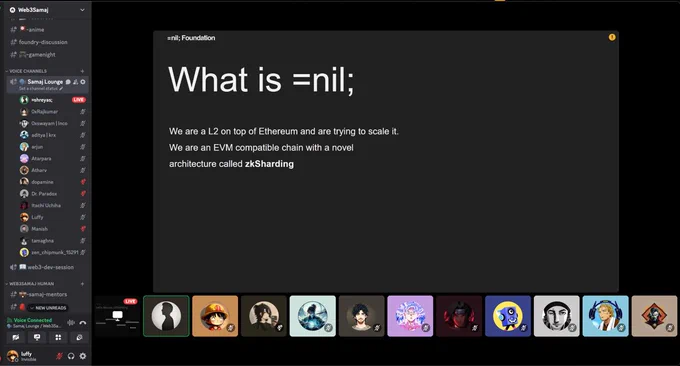Add a channel to VOICE CHANNELS category
680x366 pixels.
coord(82,71)
